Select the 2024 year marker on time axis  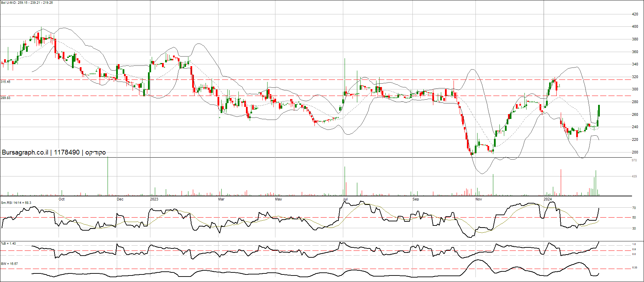[x=548, y=199]
